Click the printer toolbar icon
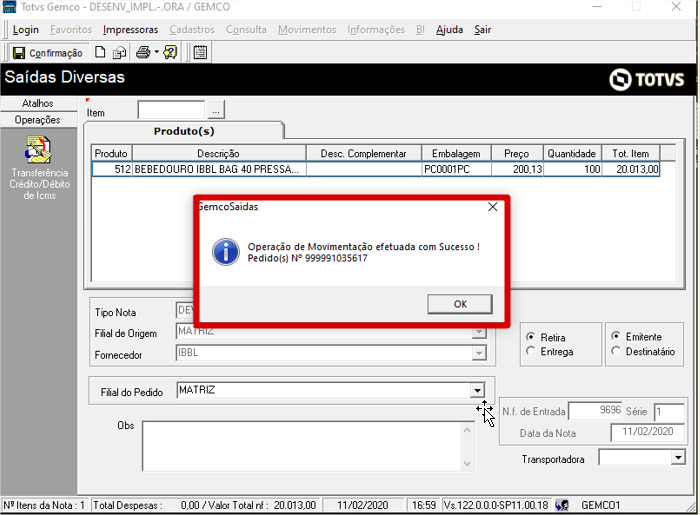 143,53
